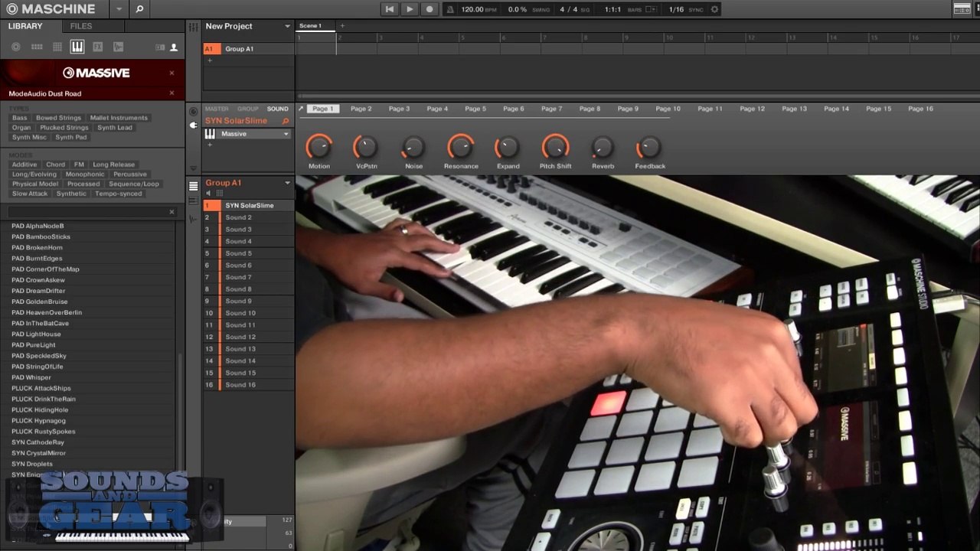The image size is (980, 551).
Task: Select the SOUND tab
Action: point(277,109)
